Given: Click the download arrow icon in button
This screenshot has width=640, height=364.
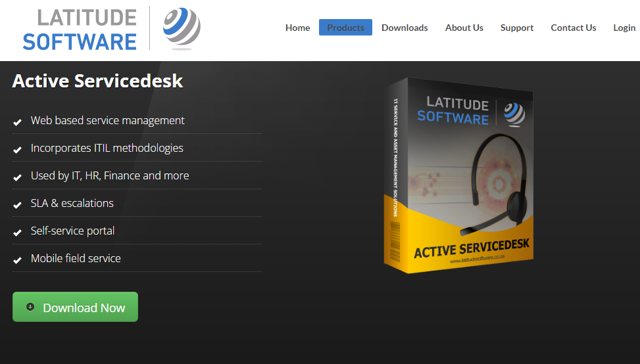Looking at the screenshot, I should tap(30, 307).
